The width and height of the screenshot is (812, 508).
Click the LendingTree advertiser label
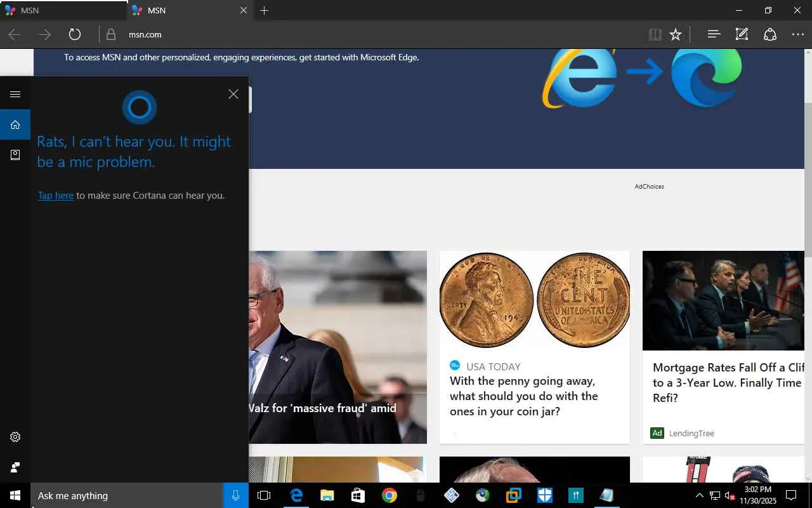click(x=691, y=433)
